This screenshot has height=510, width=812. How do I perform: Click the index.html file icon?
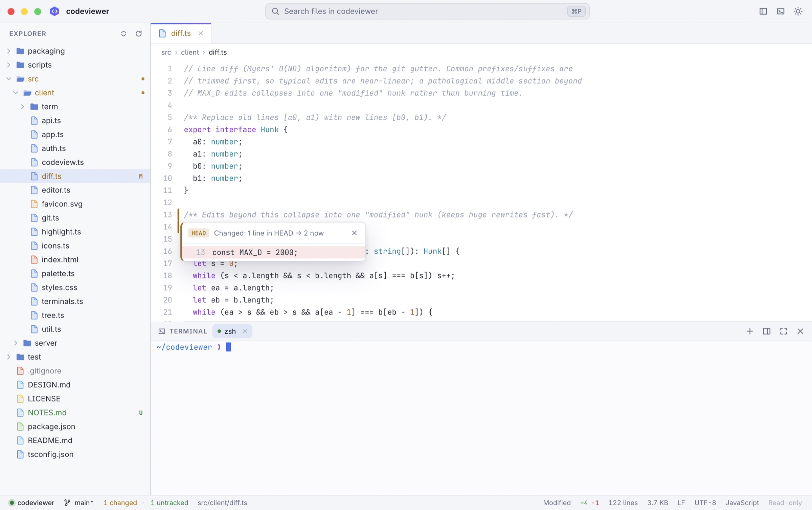coord(34,259)
